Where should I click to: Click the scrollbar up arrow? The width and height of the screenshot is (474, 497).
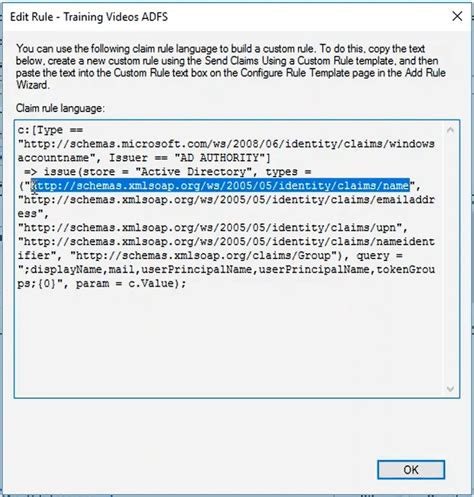450,130
